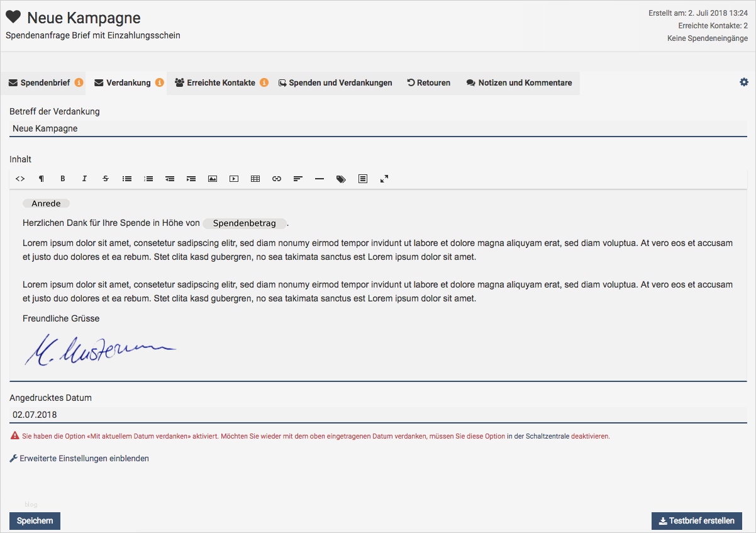Open the placeholder tag menu

pyautogui.click(x=341, y=178)
